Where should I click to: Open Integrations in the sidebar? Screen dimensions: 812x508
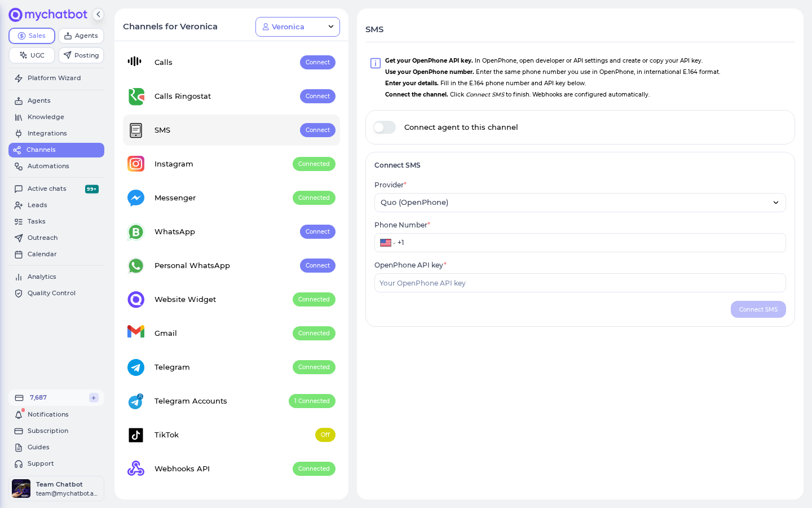[x=56, y=134]
